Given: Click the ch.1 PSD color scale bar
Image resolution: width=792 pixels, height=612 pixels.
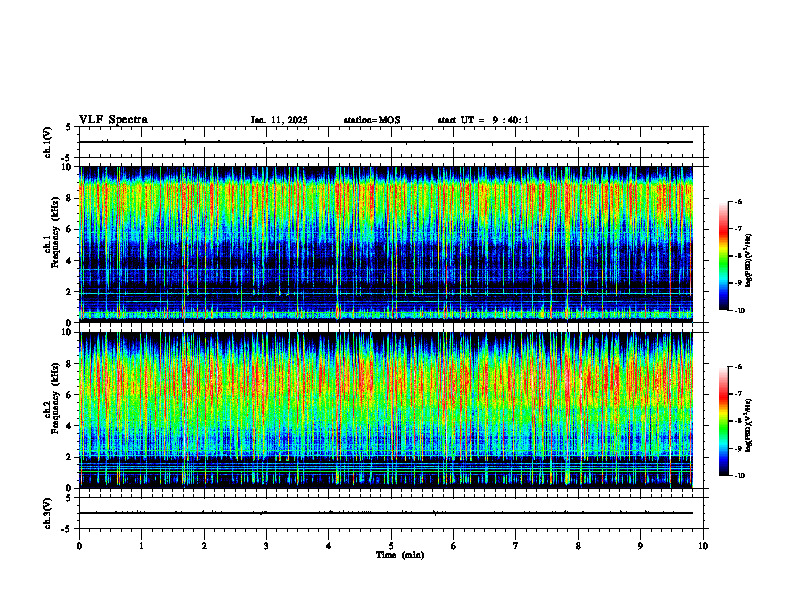Looking at the screenshot, I should pos(723,256).
